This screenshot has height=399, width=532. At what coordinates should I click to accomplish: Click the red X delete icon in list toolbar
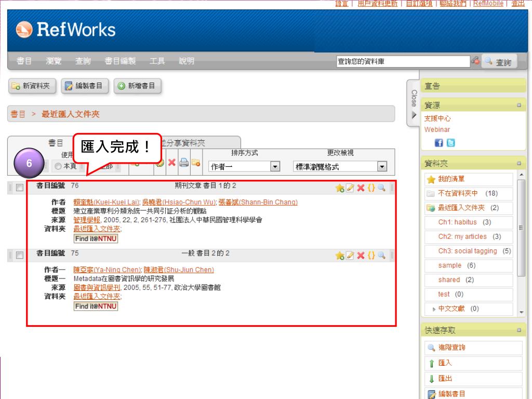(x=171, y=163)
